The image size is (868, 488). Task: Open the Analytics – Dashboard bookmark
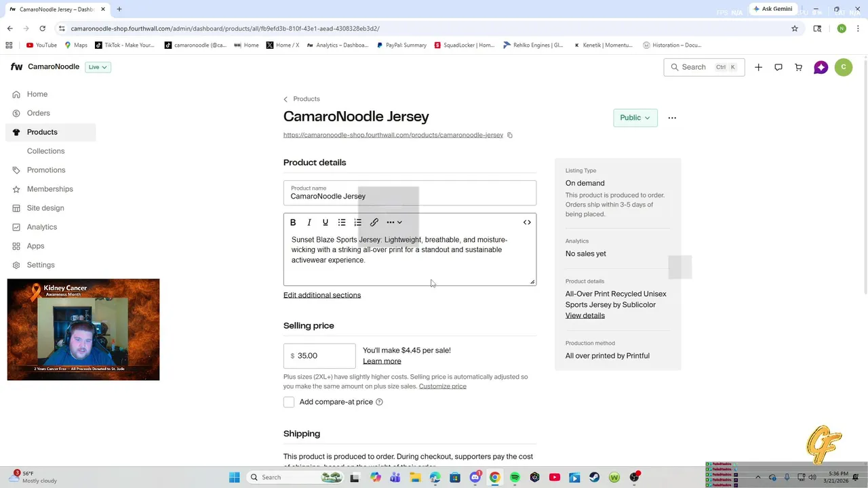[337, 45]
